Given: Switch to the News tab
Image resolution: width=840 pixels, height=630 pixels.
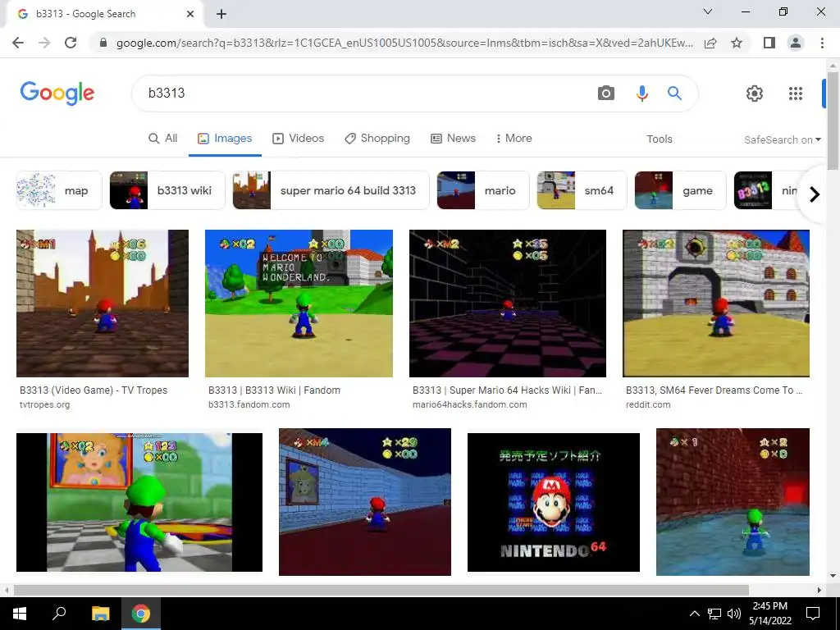Looking at the screenshot, I should coord(453,138).
